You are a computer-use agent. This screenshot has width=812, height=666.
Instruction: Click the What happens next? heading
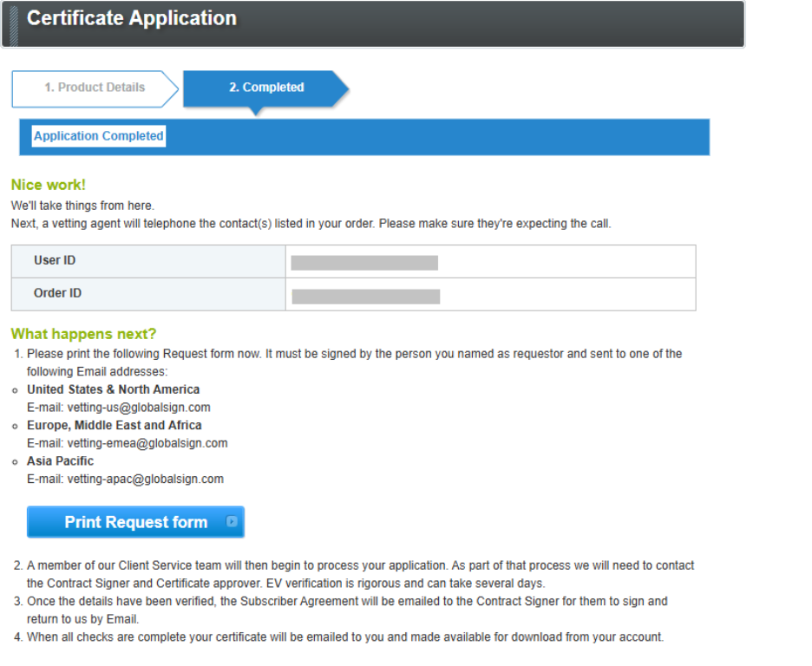tap(83, 335)
